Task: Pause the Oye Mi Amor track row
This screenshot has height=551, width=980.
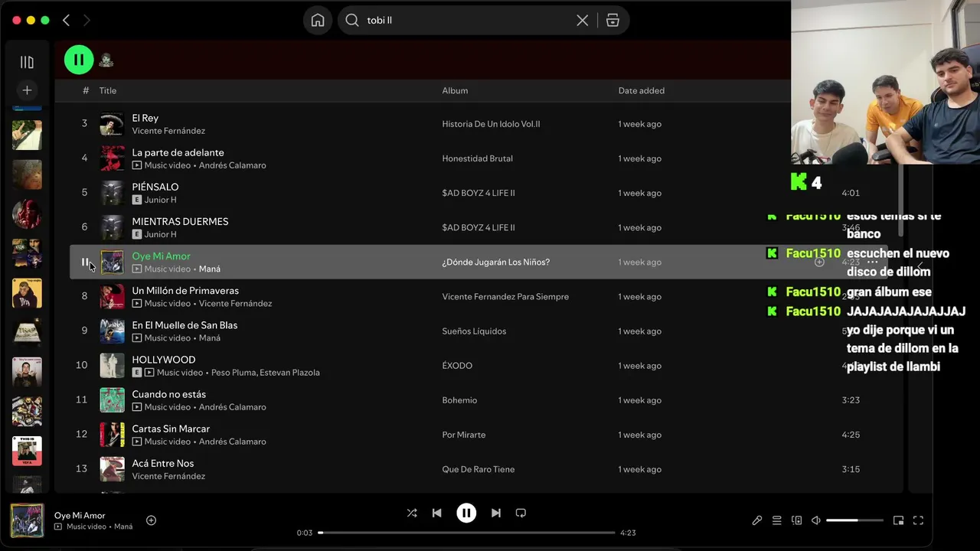Action: point(85,262)
